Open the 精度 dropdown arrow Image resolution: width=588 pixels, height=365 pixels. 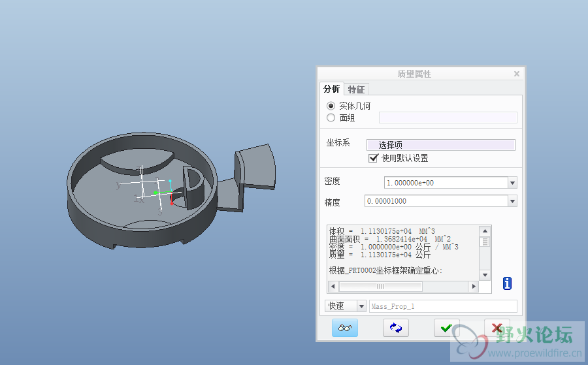(513, 201)
